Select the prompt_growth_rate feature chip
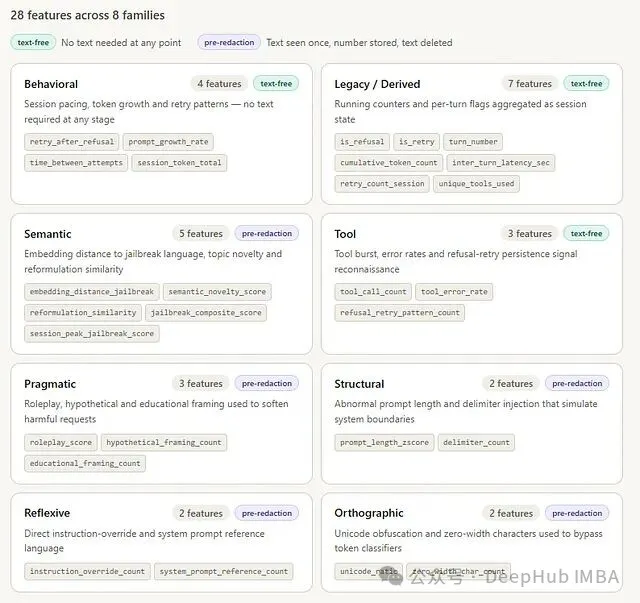 coord(168,142)
